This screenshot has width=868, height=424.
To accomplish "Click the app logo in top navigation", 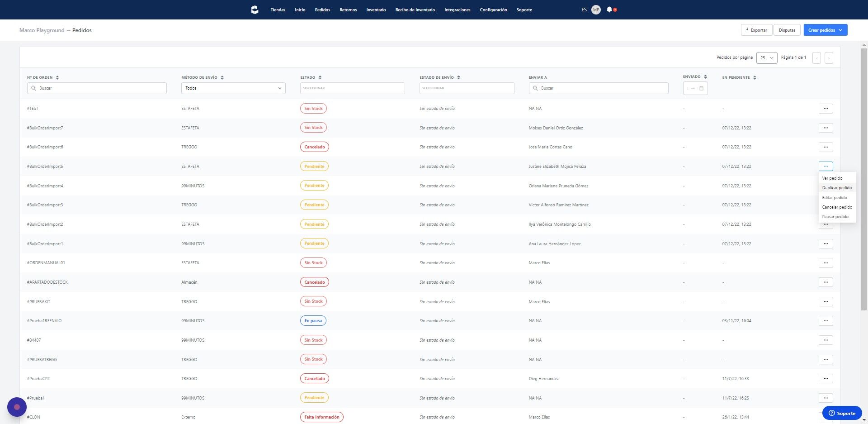I will coord(255,10).
